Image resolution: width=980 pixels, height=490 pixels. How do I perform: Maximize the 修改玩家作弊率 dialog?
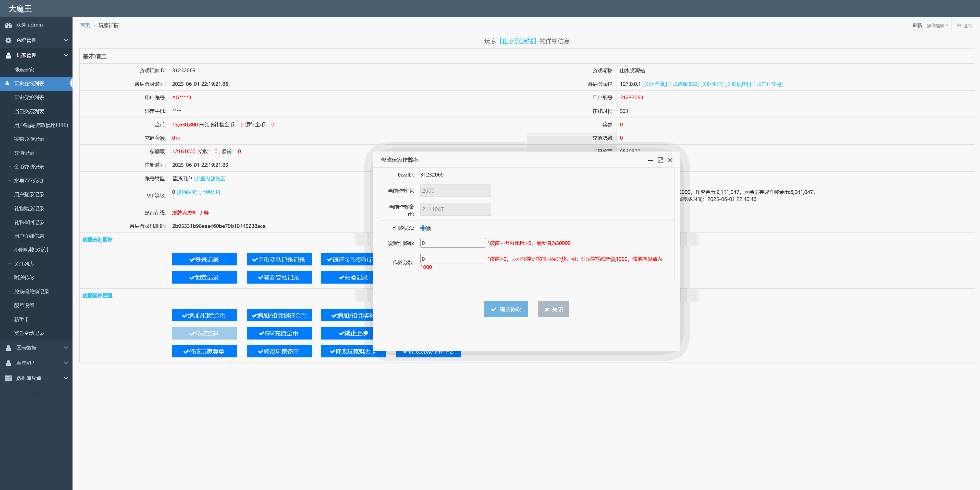pos(660,160)
